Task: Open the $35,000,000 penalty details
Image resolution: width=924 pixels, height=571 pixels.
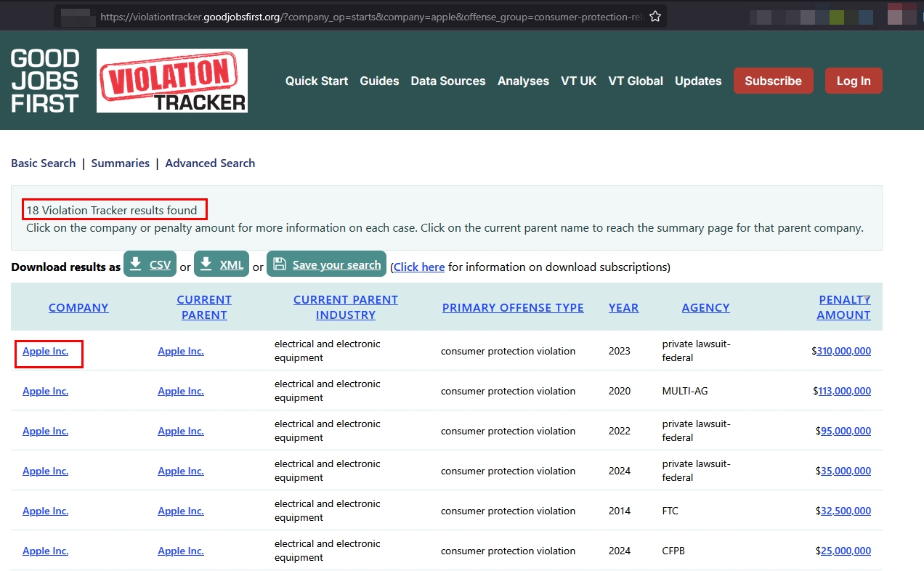Action: [x=846, y=471]
